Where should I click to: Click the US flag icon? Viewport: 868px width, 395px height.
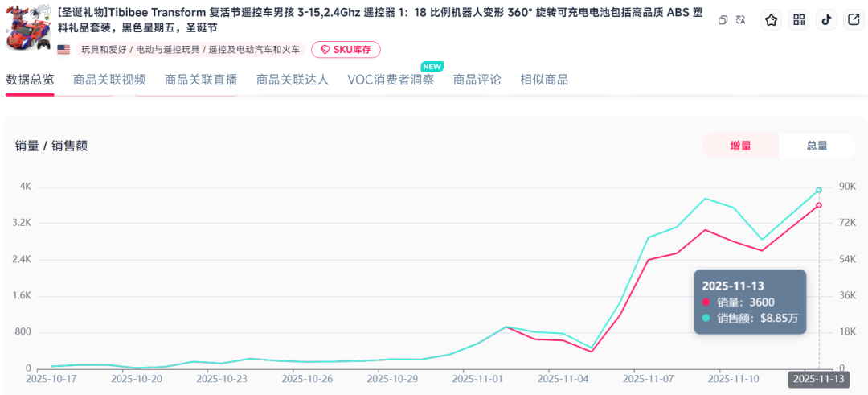[x=63, y=50]
